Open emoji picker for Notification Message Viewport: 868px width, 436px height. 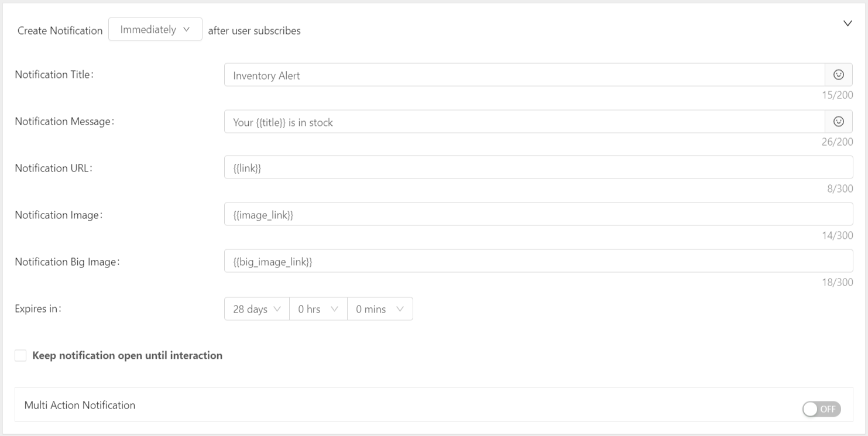[839, 122]
